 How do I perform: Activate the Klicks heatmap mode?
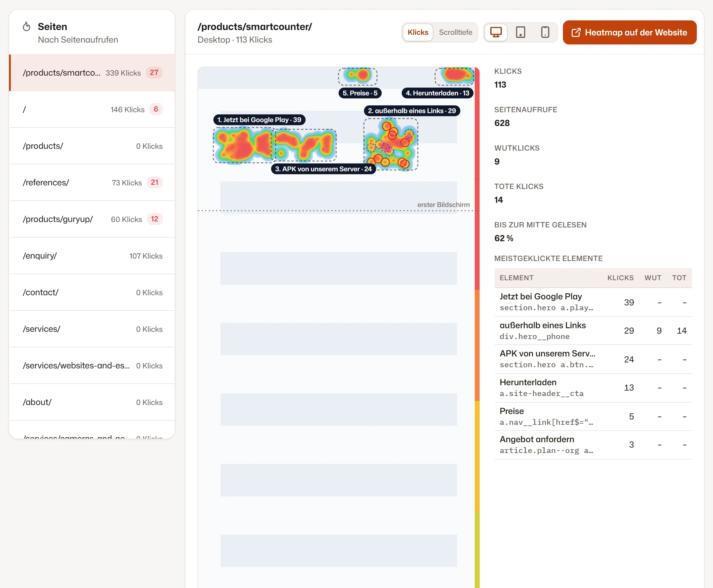pyautogui.click(x=418, y=32)
